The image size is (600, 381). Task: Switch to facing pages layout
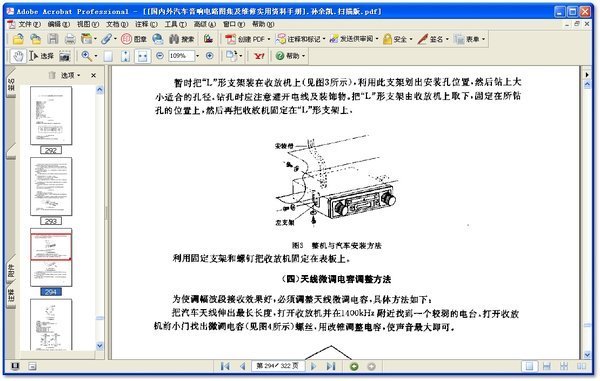click(581, 366)
